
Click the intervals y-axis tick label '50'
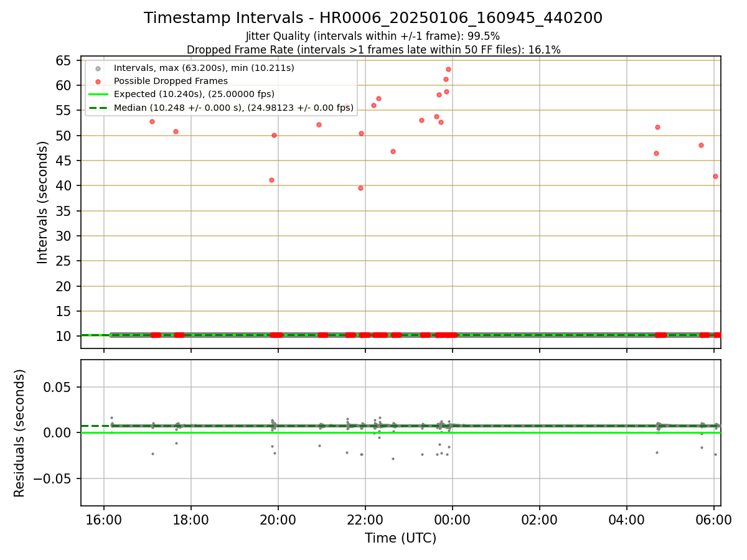(64, 136)
